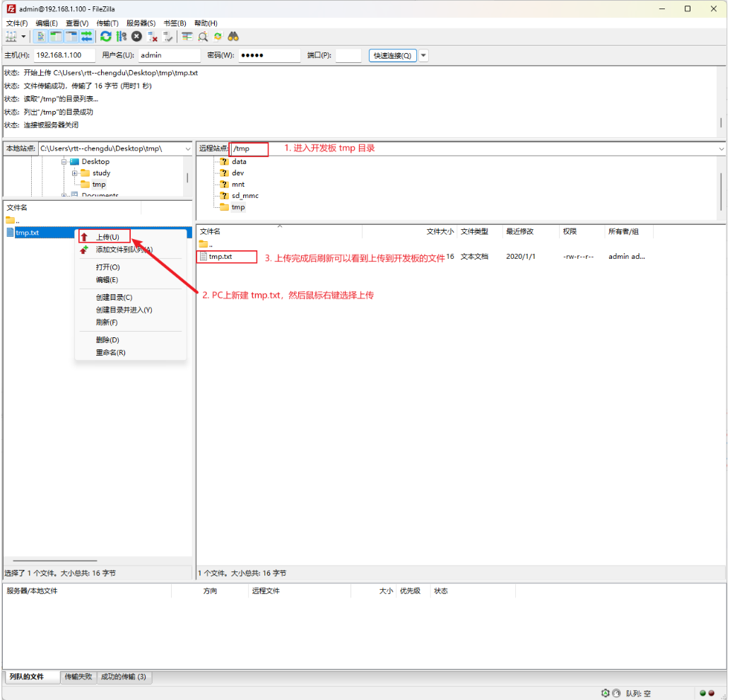
Task: Open the directory listing filters icon
Action: coord(187,36)
